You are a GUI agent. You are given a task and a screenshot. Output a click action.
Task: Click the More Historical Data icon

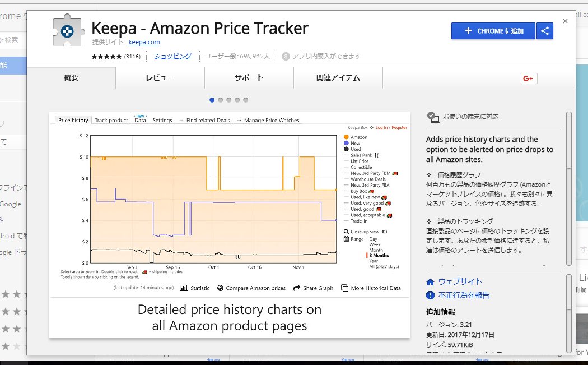344,288
